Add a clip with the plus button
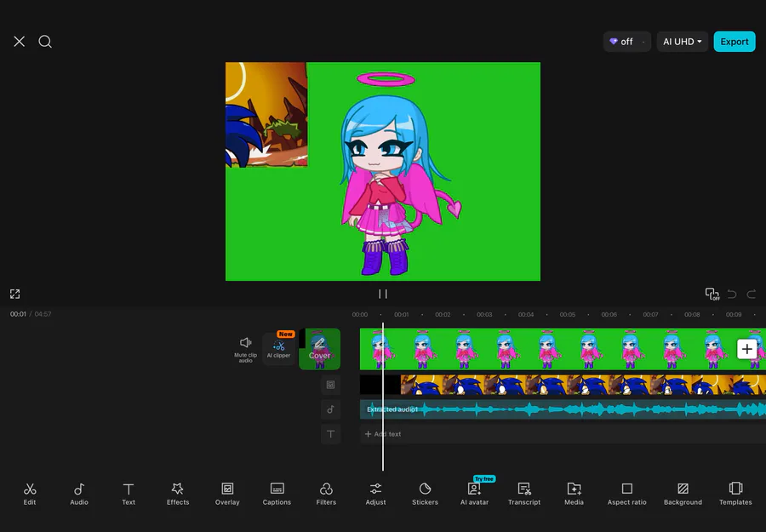Viewport: 766px width, 532px height. click(x=746, y=349)
